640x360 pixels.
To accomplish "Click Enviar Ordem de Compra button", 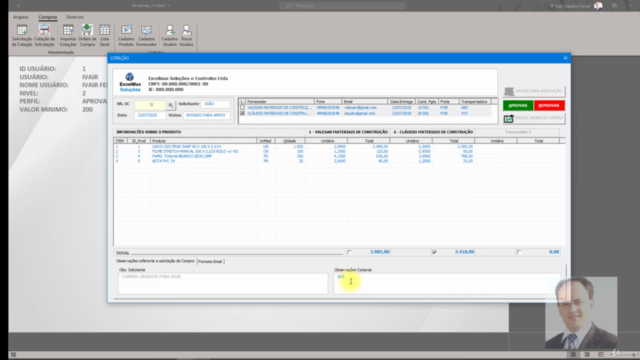I will (534, 118).
